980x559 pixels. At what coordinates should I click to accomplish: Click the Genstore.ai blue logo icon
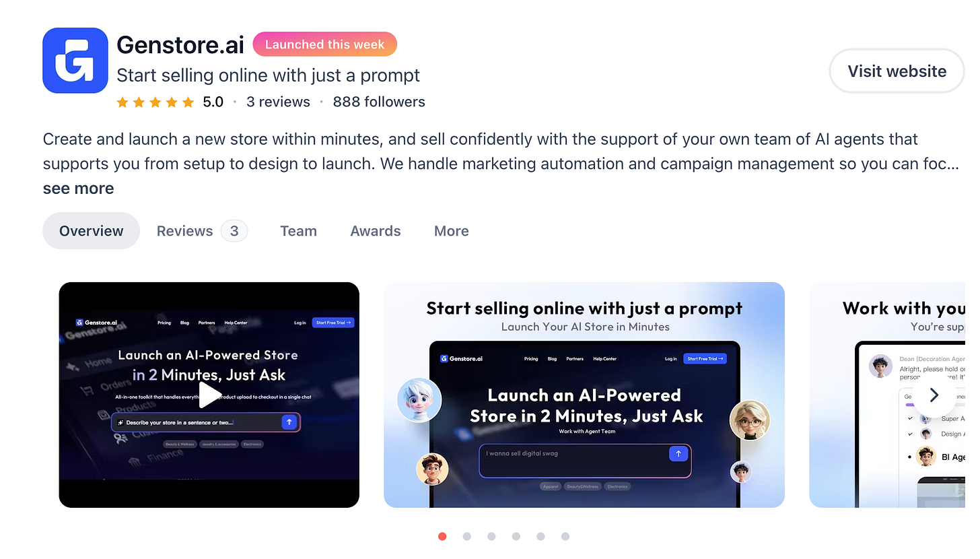[75, 61]
